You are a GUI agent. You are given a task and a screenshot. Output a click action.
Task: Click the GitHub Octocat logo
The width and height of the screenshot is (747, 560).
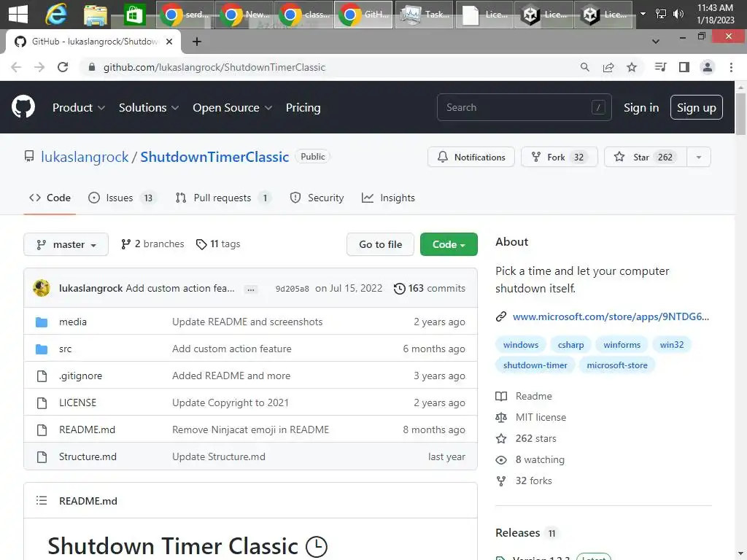23,106
